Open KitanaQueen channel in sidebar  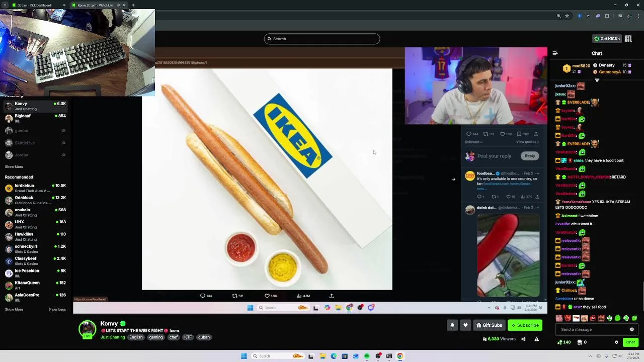tap(35, 285)
